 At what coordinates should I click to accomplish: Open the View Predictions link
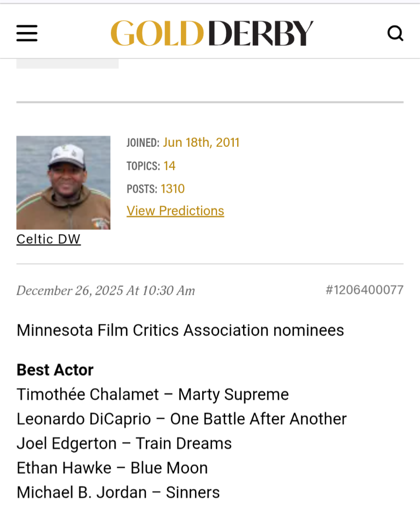tap(175, 211)
